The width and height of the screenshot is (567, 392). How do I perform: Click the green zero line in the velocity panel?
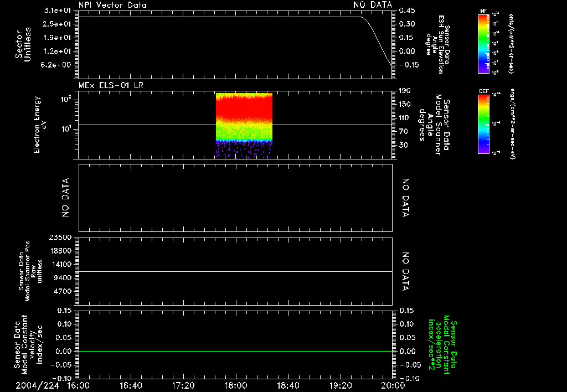click(235, 351)
